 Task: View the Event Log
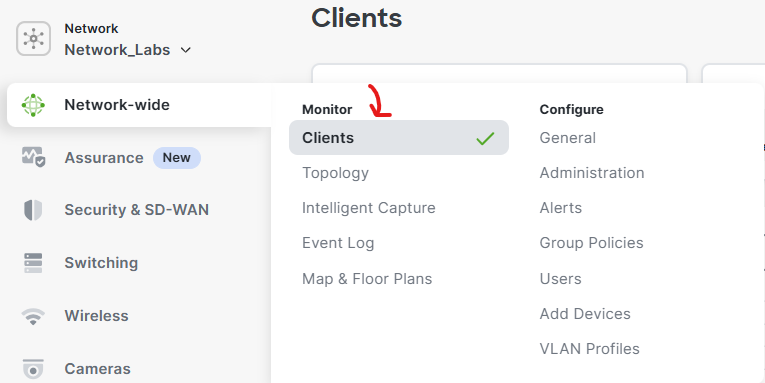338,243
